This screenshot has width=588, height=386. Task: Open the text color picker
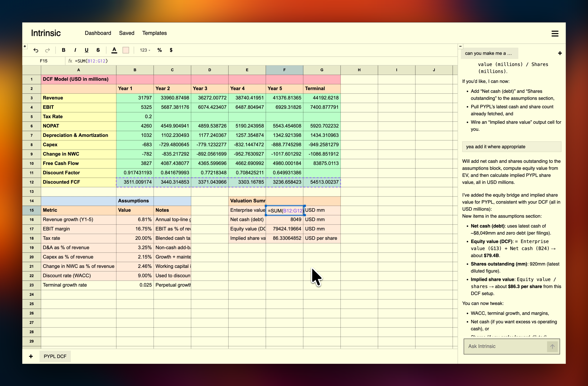tap(114, 50)
